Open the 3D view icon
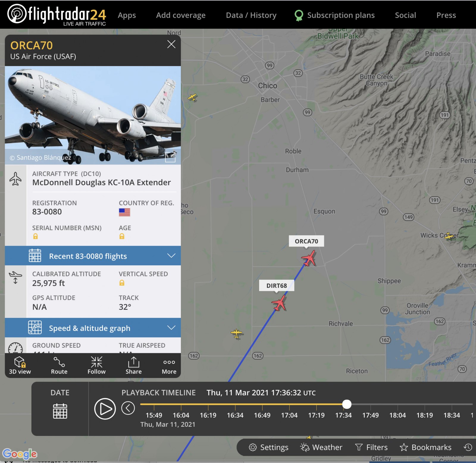Image resolution: width=476 pixels, height=463 pixels. [20, 365]
